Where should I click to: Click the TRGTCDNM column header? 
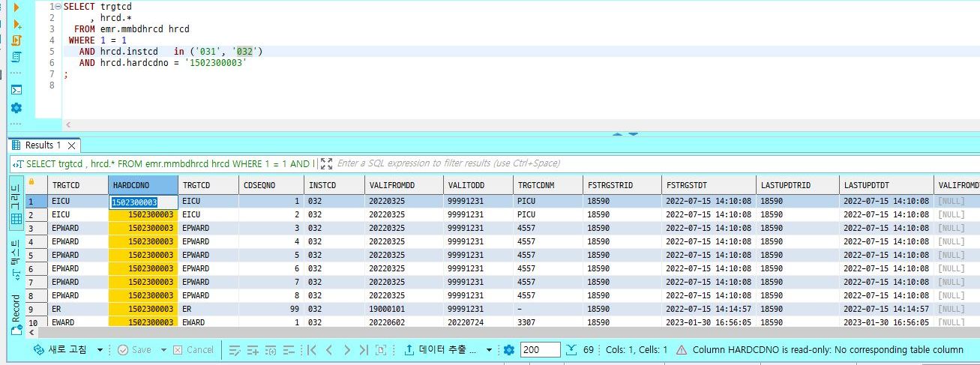547,184
